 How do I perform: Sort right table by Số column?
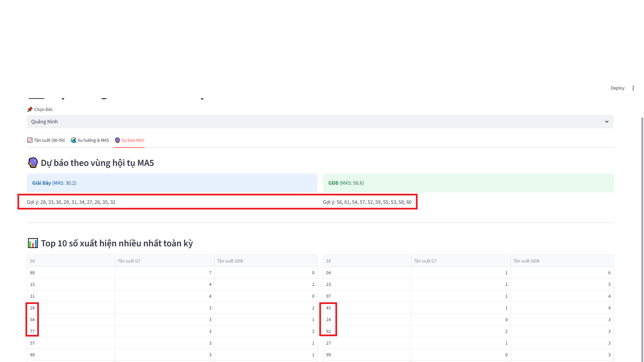(367, 261)
